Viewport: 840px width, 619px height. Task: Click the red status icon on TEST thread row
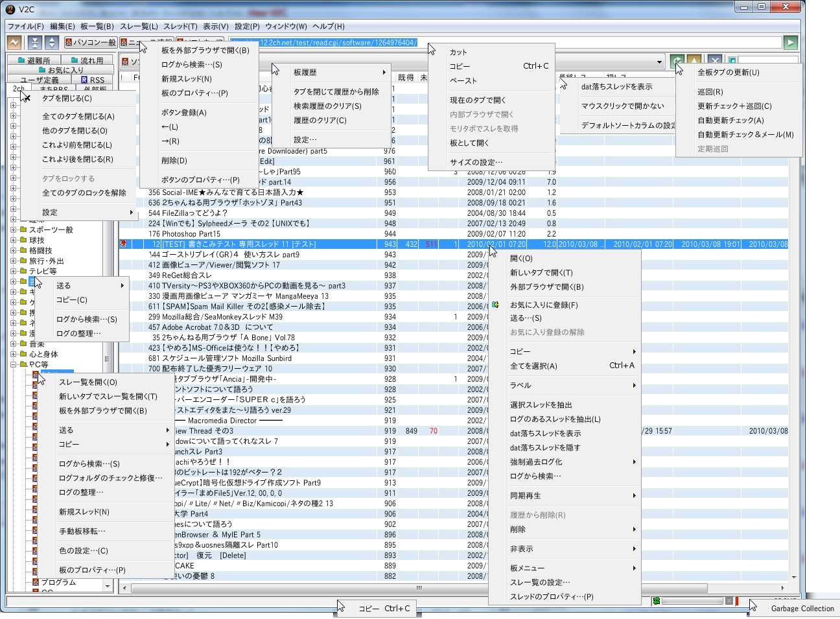pyautogui.click(x=123, y=244)
